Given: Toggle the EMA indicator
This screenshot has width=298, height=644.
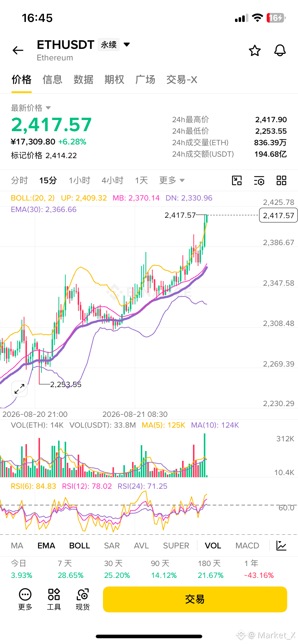Looking at the screenshot, I should [46, 546].
